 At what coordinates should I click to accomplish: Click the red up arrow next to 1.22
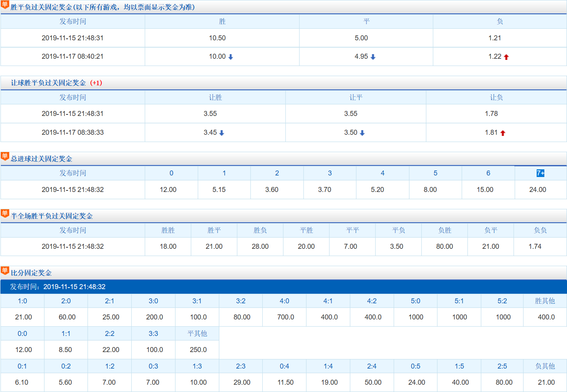pyautogui.click(x=506, y=57)
